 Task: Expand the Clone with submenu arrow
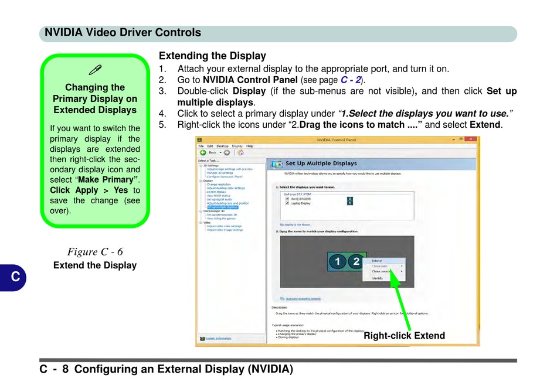[402, 266]
